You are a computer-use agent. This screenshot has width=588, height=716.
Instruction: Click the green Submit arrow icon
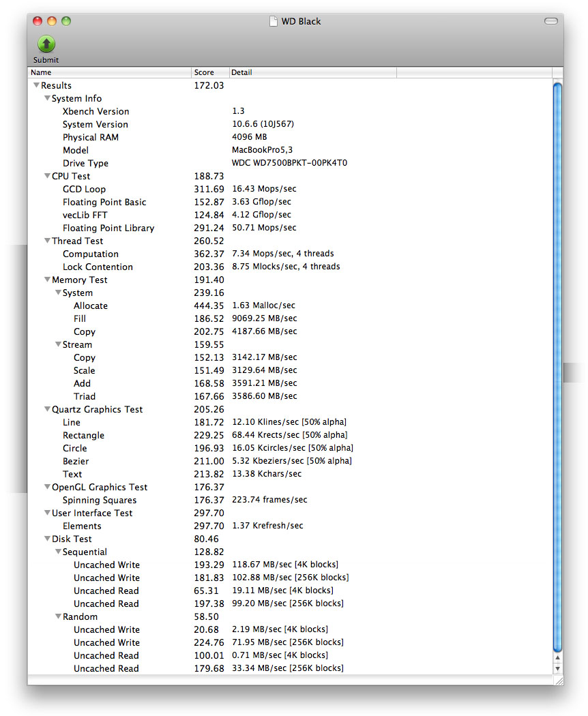click(x=46, y=44)
